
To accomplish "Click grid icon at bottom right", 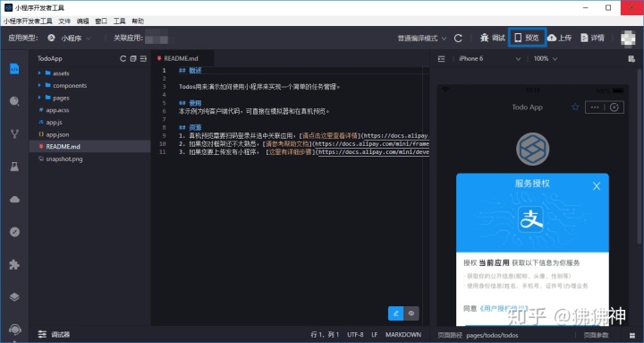I will tap(632, 335).
